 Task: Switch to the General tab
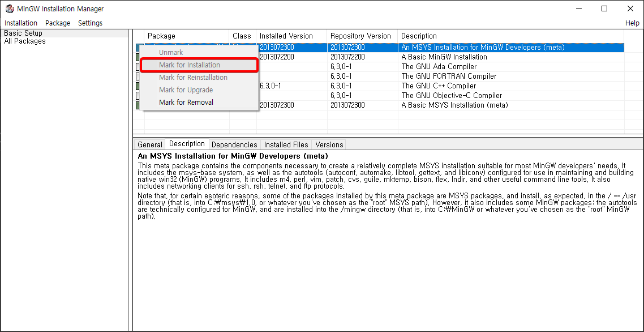(150, 144)
